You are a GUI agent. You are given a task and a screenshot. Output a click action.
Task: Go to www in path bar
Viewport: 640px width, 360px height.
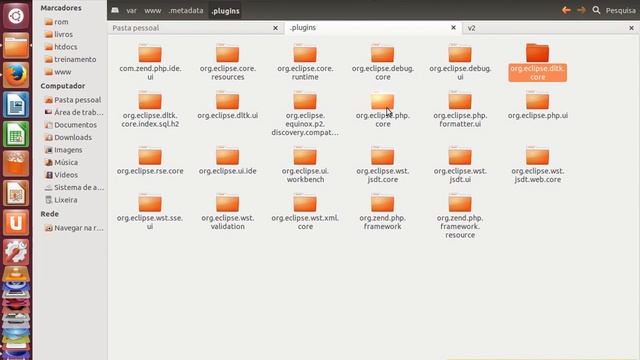pos(153,11)
